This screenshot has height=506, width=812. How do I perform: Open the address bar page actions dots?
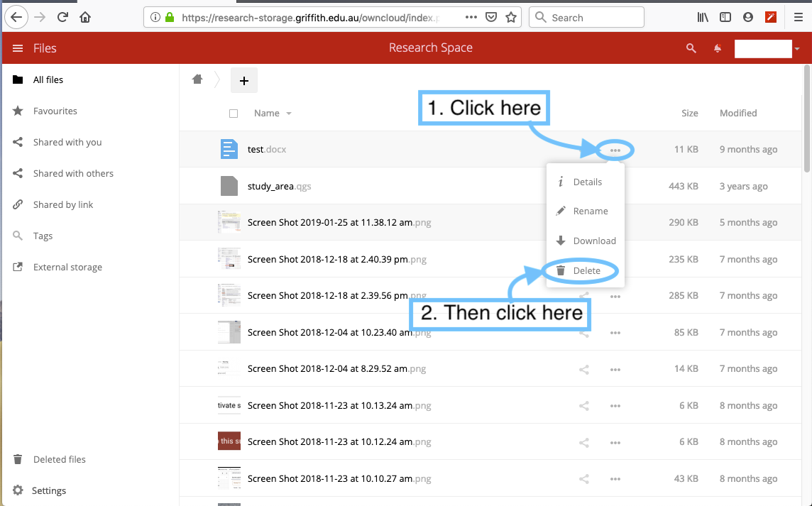pos(471,17)
